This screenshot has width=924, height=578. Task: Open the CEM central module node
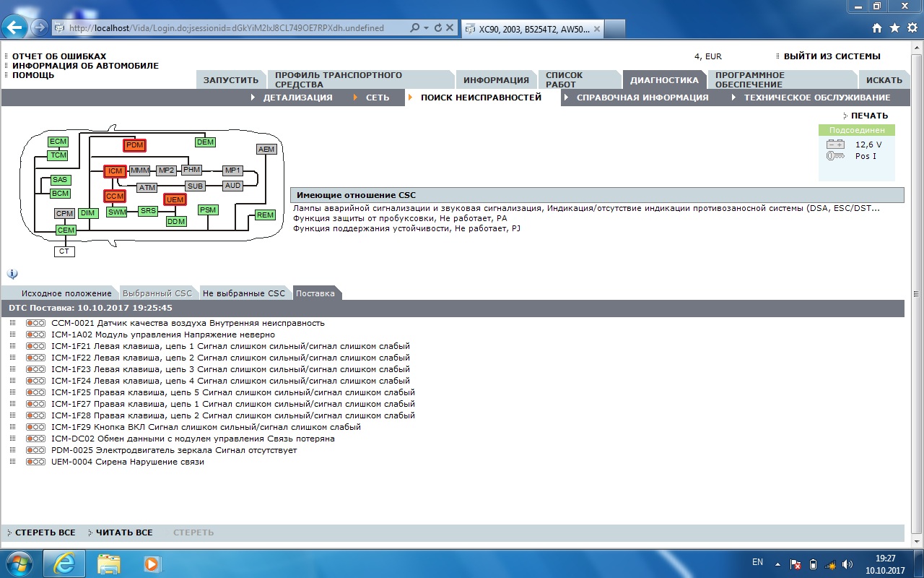coord(66,230)
